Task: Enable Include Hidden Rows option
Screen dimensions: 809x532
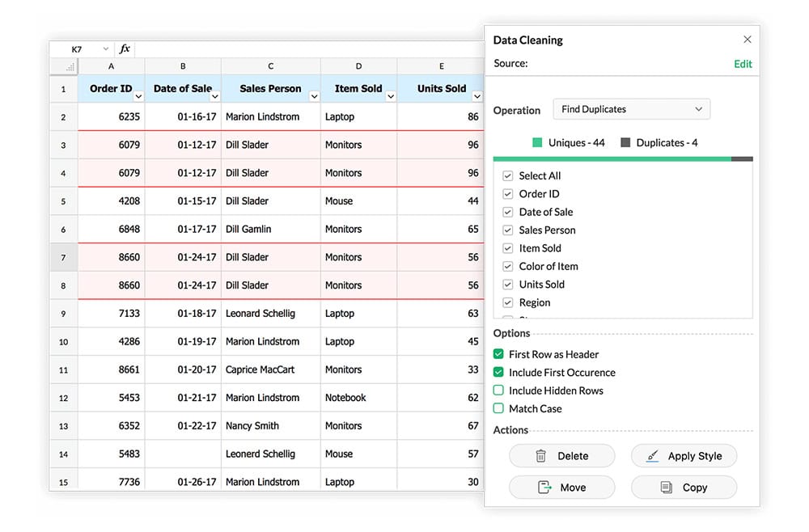Action: (498, 391)
